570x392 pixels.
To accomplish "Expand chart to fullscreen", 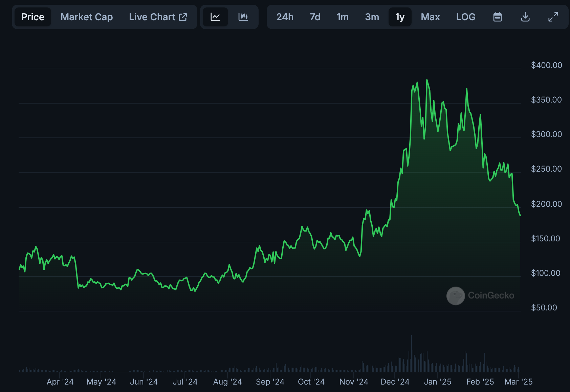I will [x=553, y=17].
